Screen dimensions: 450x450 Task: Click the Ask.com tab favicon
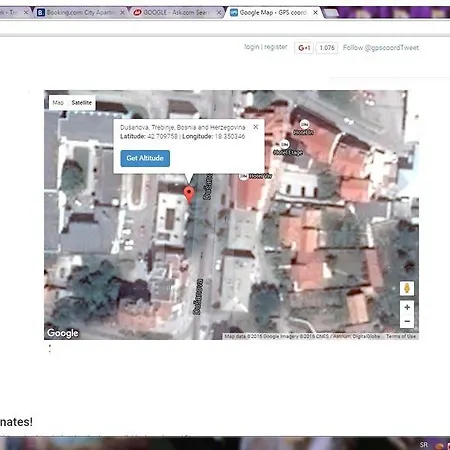pos(137,13)
